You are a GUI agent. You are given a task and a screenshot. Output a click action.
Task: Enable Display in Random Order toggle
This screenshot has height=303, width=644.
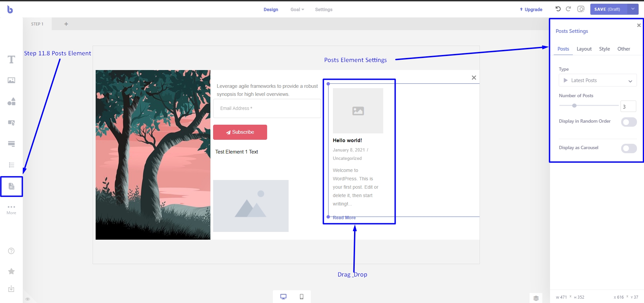629,122
